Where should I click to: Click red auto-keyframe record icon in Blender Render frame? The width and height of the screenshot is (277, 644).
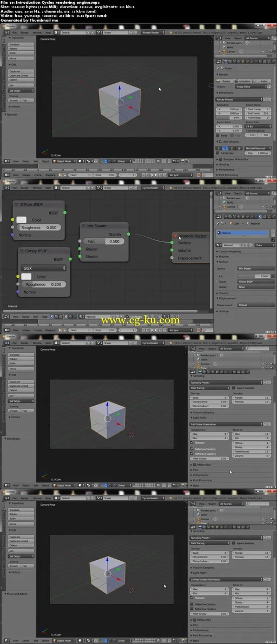tap(199, 175)
